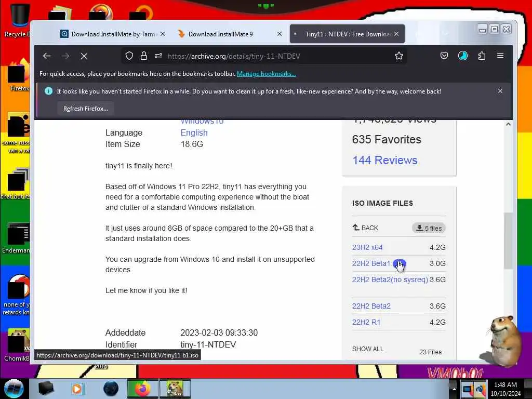Open the ChomikBox desktop icon

17,344
